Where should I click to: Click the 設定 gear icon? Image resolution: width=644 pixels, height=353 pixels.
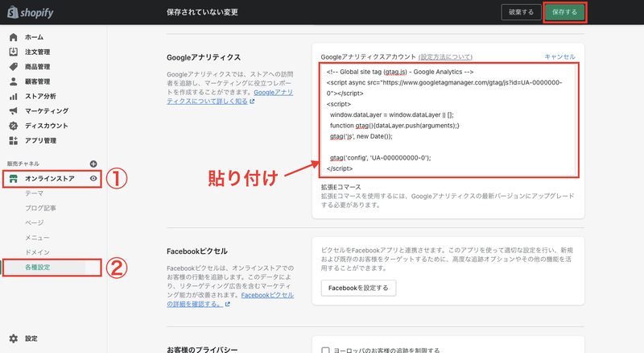(14, 338)
